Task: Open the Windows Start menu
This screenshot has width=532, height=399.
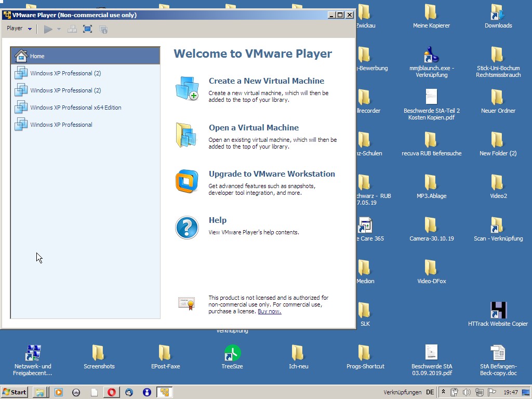Action: (15, 392)
